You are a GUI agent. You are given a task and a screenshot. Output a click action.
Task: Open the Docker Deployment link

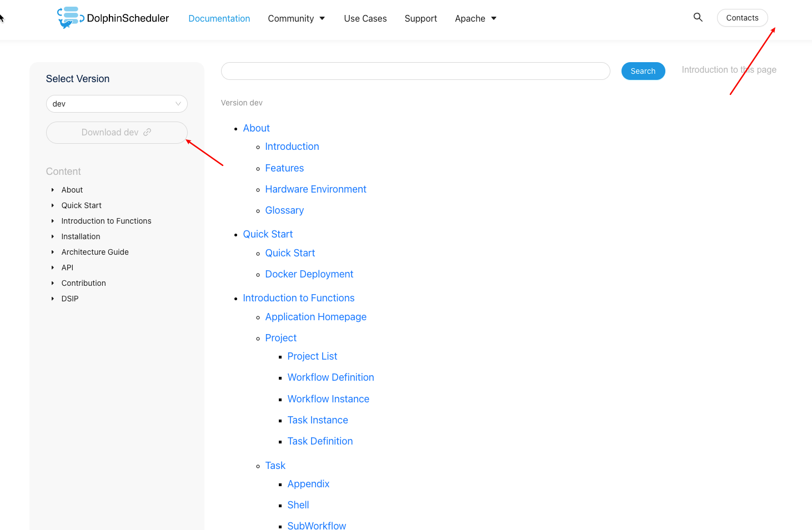(x=309, y=274)
